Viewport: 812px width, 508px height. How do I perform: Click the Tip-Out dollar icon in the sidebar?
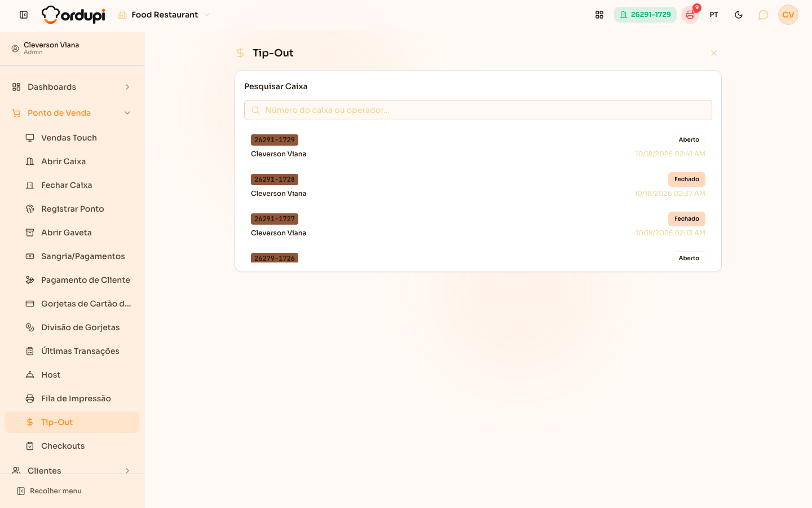[30, 422]
